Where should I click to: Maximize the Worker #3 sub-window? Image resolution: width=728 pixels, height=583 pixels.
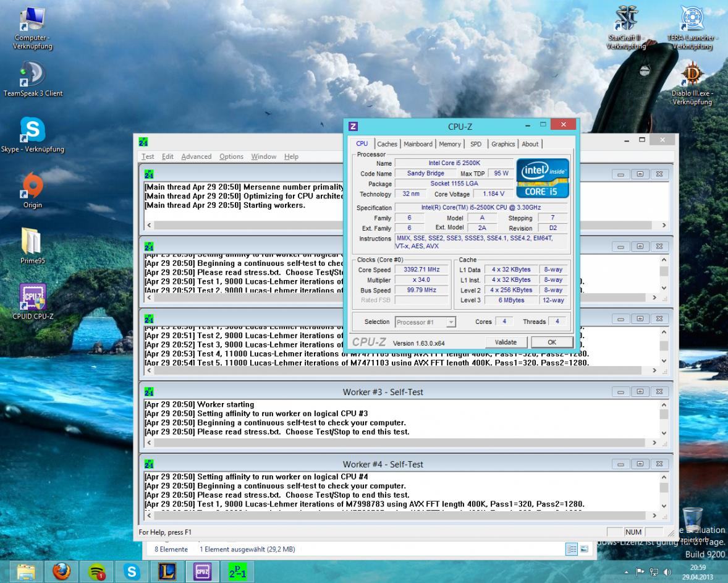coord(640,391)
